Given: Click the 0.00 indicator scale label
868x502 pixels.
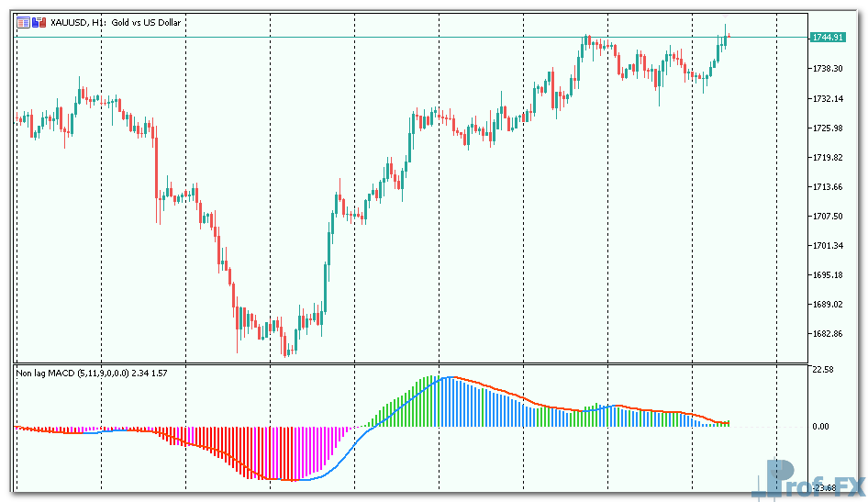Looking at the screenshot, I should [820, 427].
